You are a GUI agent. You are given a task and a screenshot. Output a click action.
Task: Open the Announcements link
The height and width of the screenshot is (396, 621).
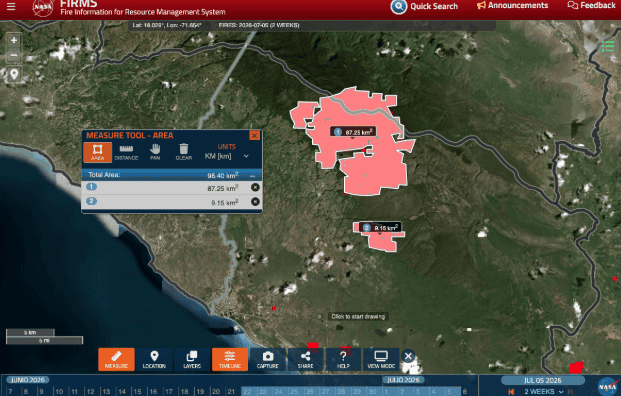coord(512,6)
